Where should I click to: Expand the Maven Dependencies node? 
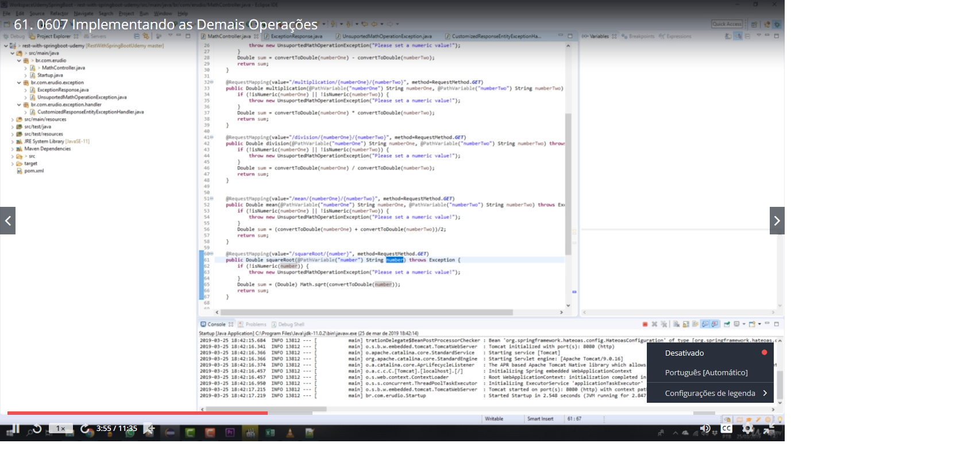[13, 149]
